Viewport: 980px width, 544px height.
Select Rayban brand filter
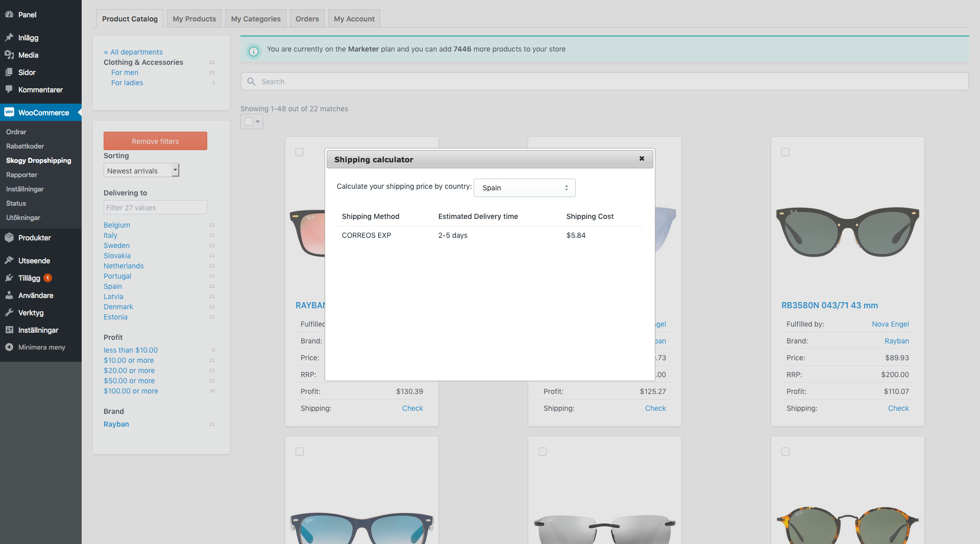[x=116, y=424]
